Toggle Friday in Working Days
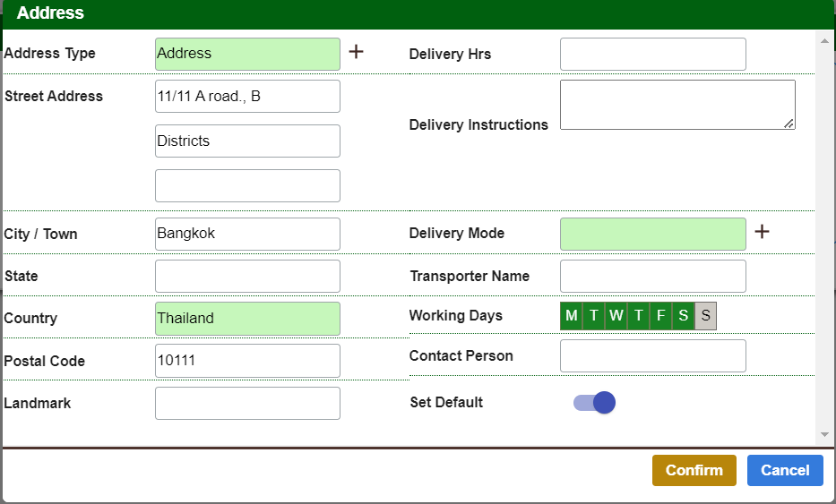836x504 pixels. point(660,316)
